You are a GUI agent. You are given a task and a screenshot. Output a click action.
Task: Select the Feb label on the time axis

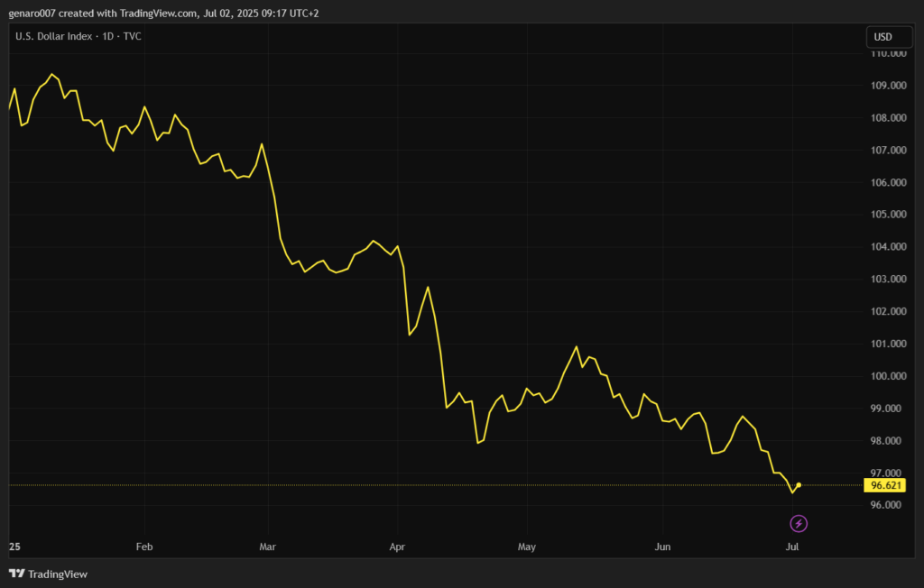pos(143,547)
